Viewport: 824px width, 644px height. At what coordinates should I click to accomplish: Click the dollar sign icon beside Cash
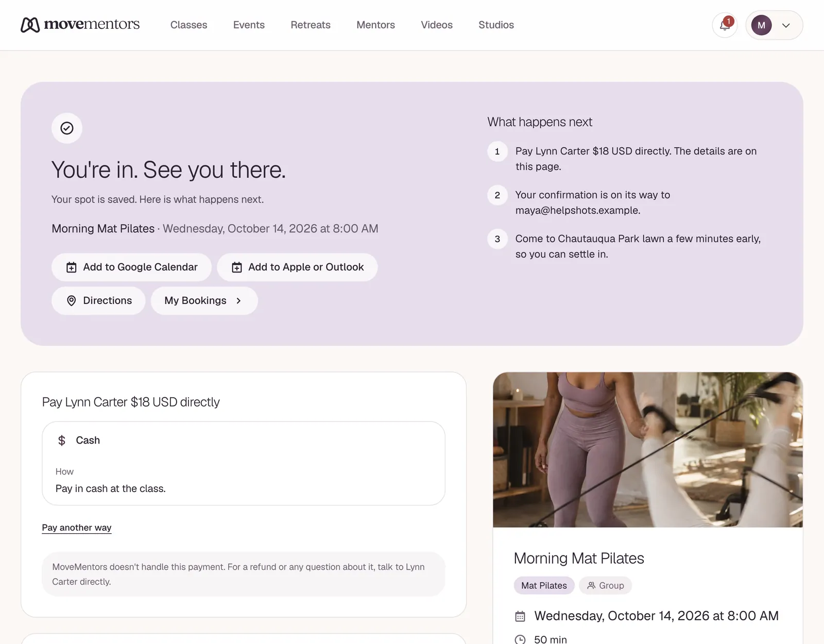click(62, 440)
